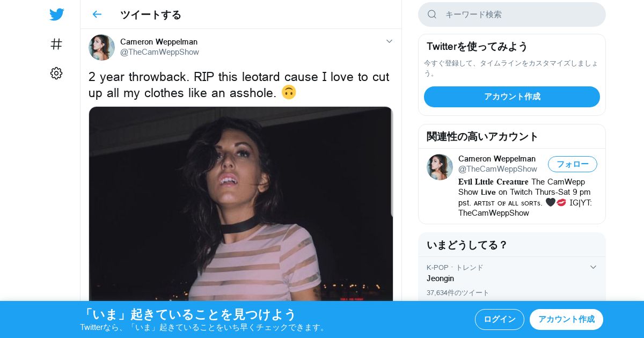Open @TheCamWeppShow handle in tweet header
The image size is (644, 338).
(159, 52)
